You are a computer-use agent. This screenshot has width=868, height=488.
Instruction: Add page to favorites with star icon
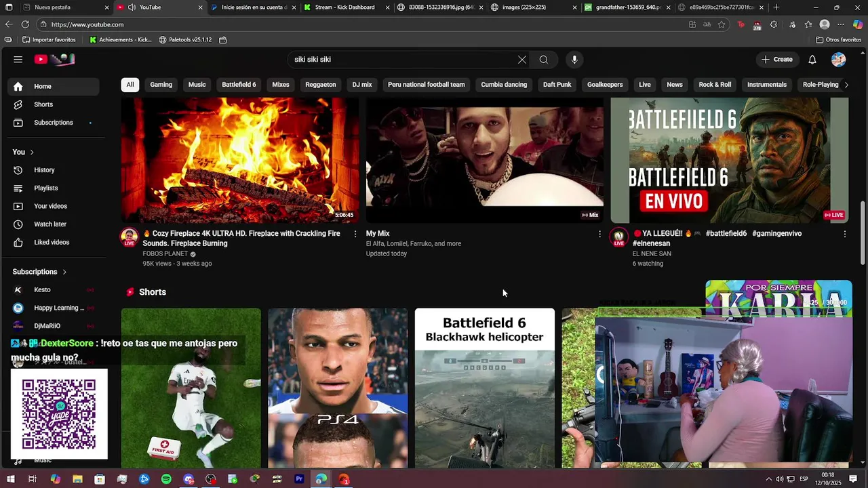(722, 24)
